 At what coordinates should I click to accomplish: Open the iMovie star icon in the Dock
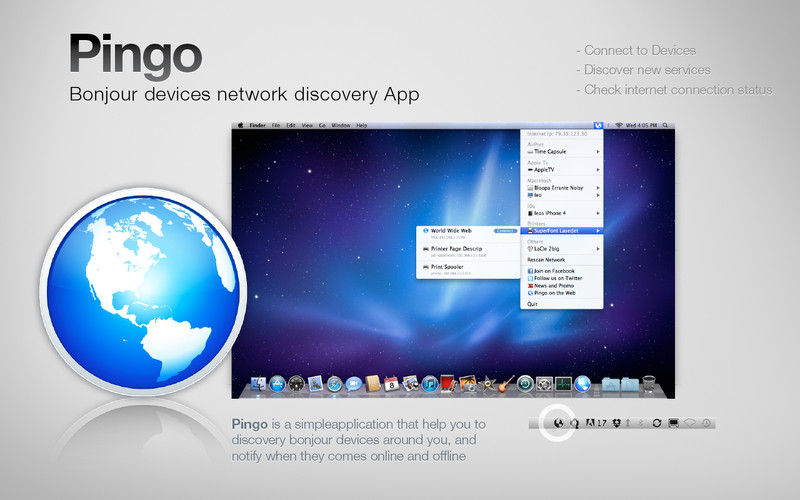(x=487, y=383)
